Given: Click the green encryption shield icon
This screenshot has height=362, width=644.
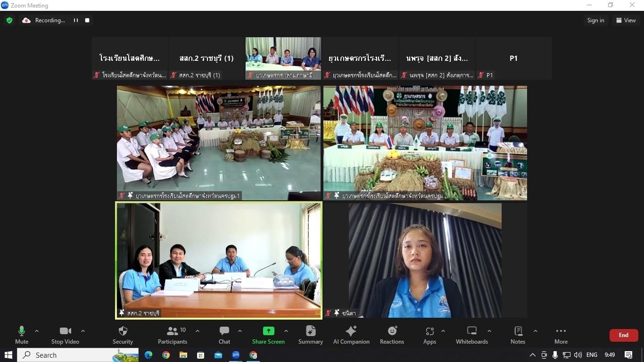Looking at the screenshot, I should tap(9, 20).
